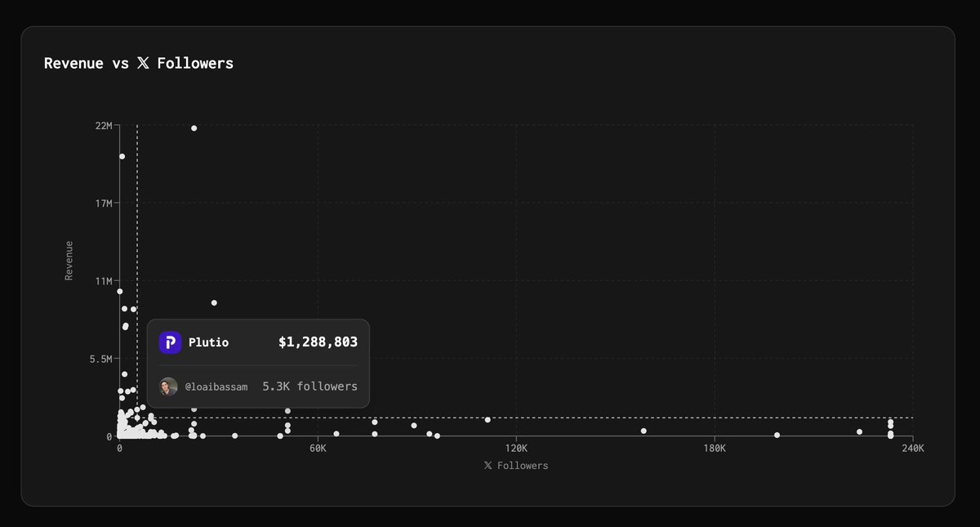This screenshot has height=527, width=980.
Task: Click the Plutio company name in the tooltip
Action: pos(207,342)
